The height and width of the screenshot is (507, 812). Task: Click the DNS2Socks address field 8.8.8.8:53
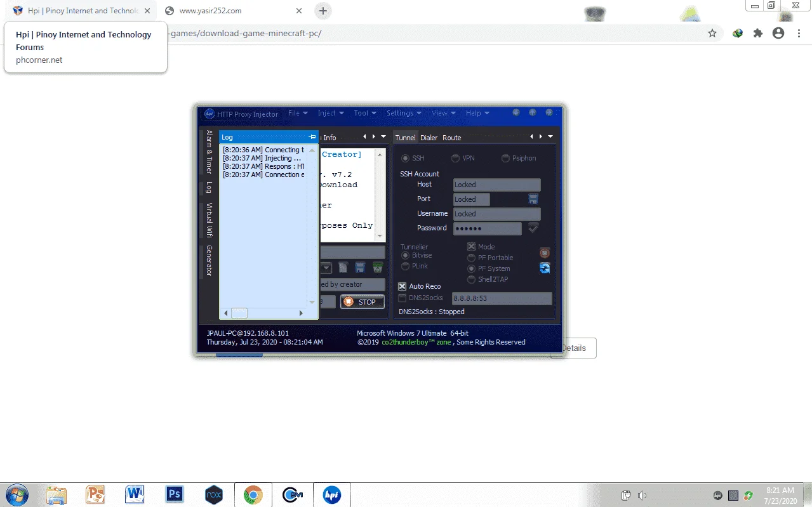pos(502,298)
